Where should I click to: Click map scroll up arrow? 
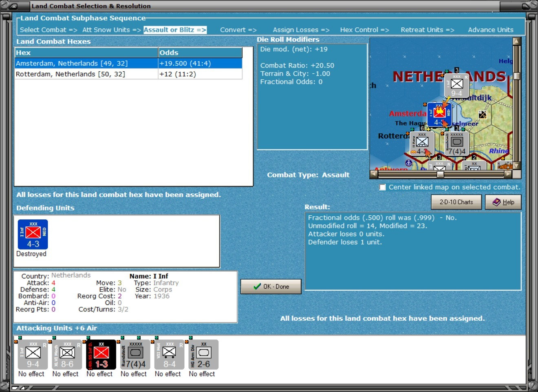point(517,41)
